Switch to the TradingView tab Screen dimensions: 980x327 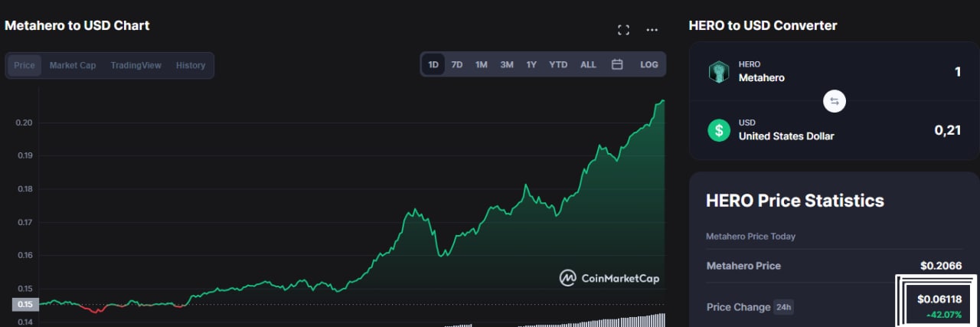tap(136, 65)
